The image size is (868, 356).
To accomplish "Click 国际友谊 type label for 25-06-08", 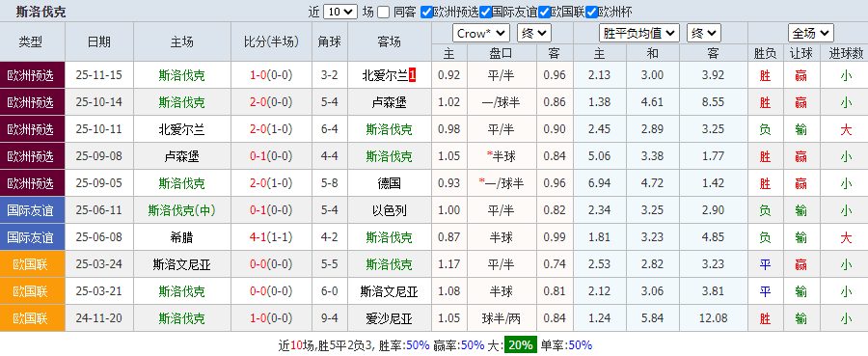I will pyautogui.click(x=31, y=237).
